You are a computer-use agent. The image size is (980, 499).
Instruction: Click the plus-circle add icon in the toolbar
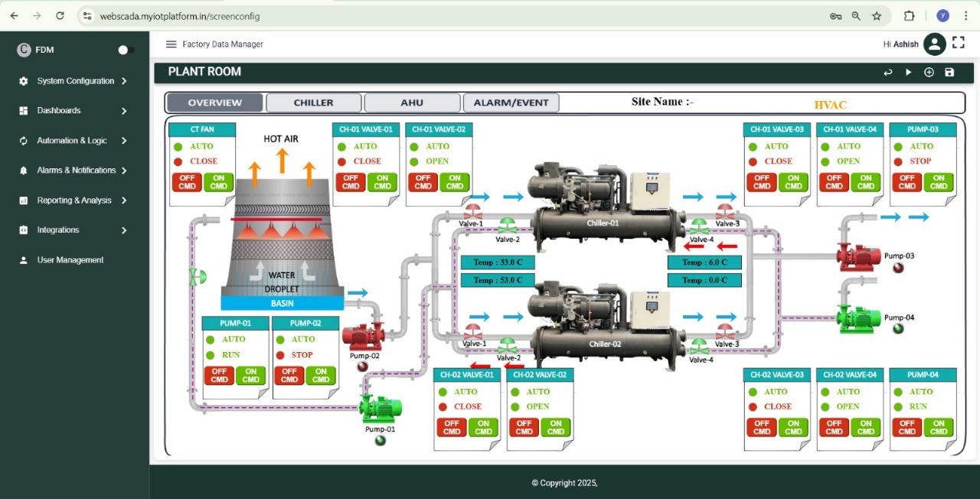pyautogui.click(x=929, y=72)
